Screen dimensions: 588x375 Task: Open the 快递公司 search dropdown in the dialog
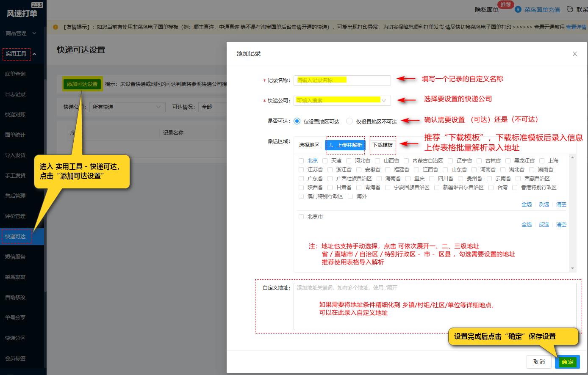pos(341,100)
